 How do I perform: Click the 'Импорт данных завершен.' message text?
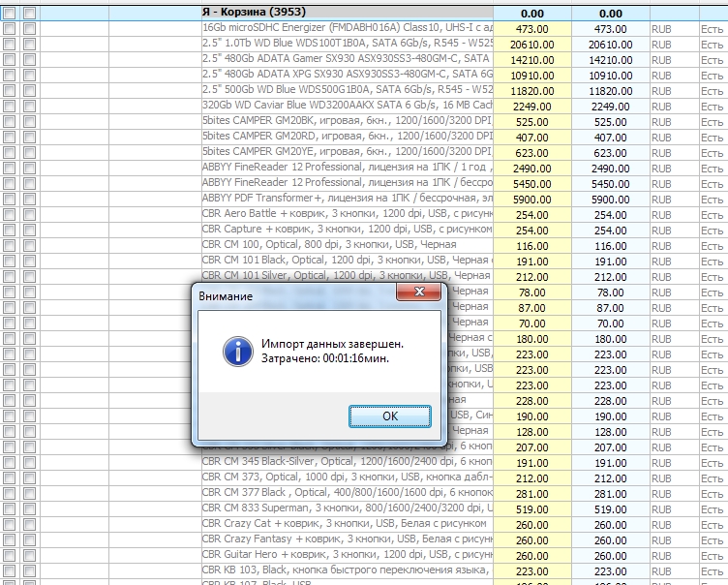tap(332, 344)
